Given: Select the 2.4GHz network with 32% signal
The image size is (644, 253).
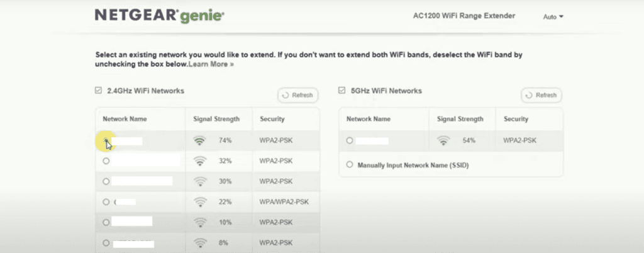Looking at the screenshot, I should click(106, 160).
